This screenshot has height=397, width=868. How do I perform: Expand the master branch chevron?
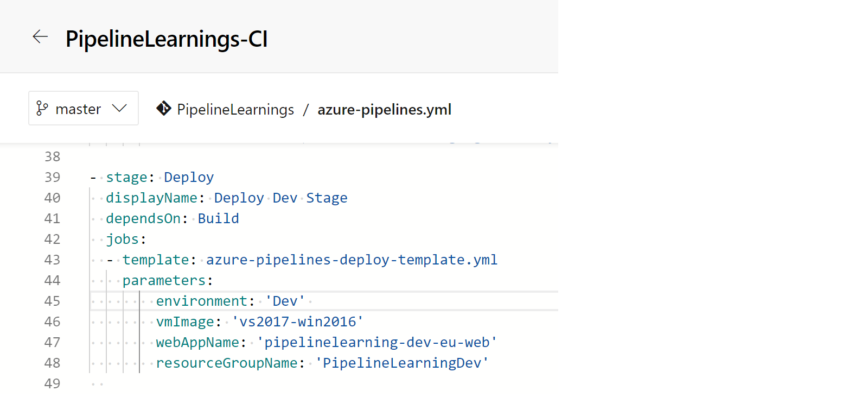(x=119, y=109)
